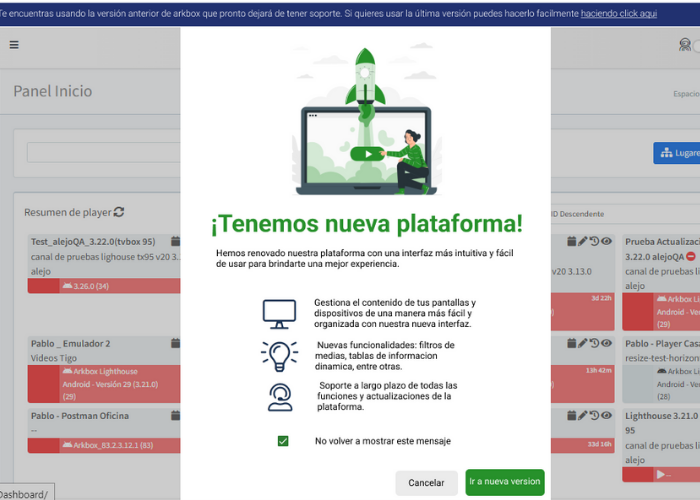The height and width of the screenshot is (500, 700).
Task: Click the Videos Tigo channel text
Action: (x=54, y=358)
